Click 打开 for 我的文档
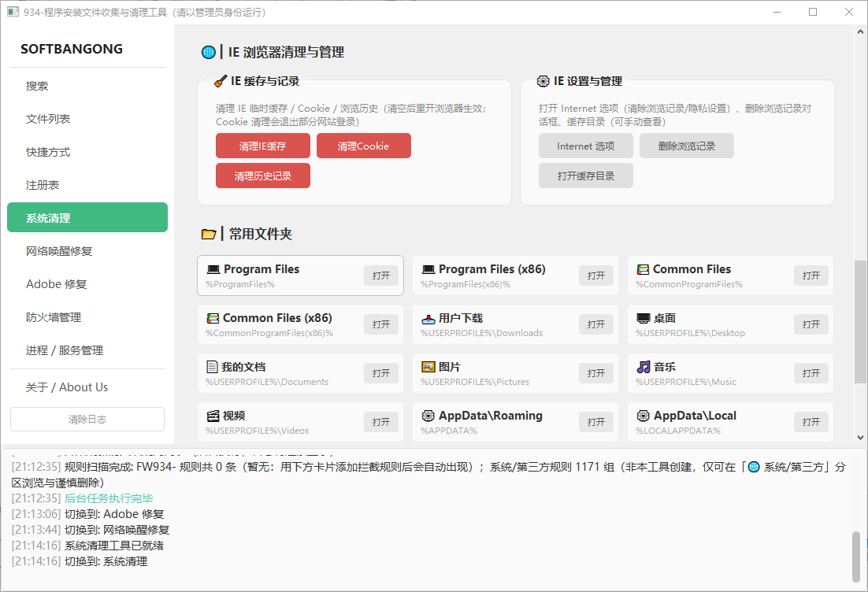The width and height of the screenshot is (868, 592). click(381, 373)
